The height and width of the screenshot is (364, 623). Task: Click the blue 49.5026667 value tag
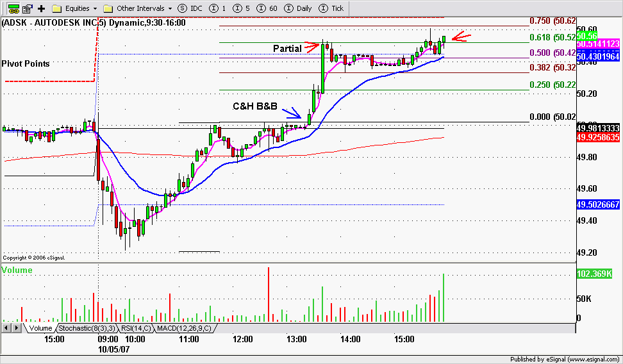pyautogui.click(x=598, y=204)
